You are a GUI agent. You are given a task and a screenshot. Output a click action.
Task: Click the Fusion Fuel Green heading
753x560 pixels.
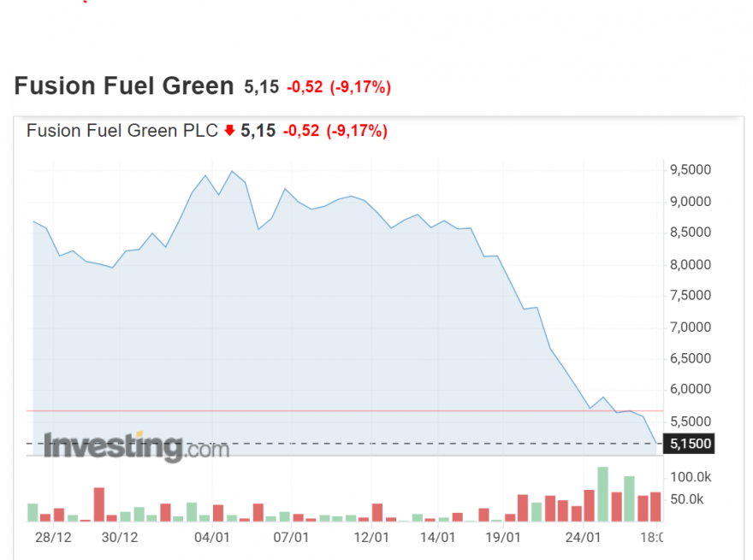click(124, 85)
